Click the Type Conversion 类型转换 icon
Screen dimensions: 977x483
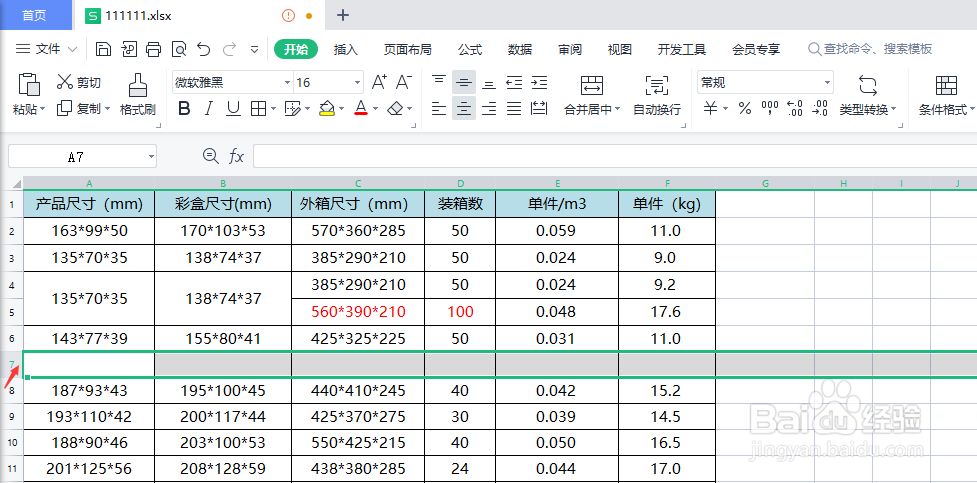click(867, 85)
